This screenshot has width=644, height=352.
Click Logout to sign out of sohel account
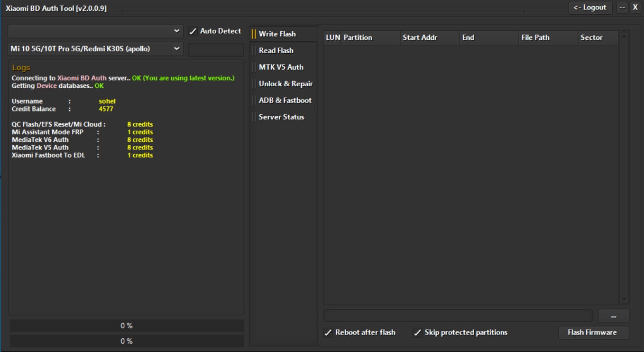coord(590,7)
